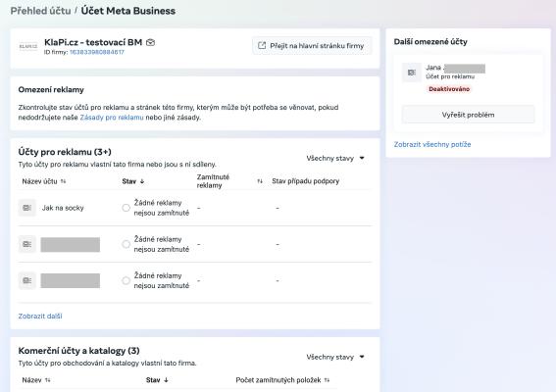Viewport: 556px width, 392px height.
Task: Go to Přehled účtu breadcrumb
Action: [40, 11]
